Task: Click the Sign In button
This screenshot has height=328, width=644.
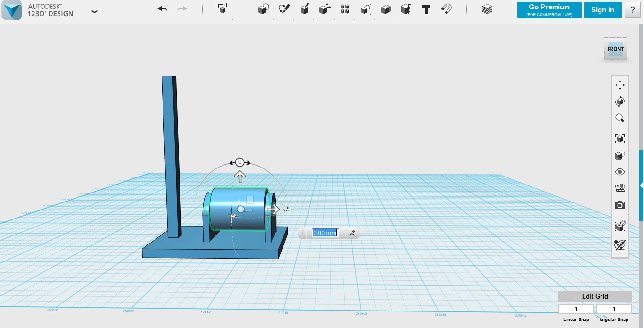Action: coord(603,10)
